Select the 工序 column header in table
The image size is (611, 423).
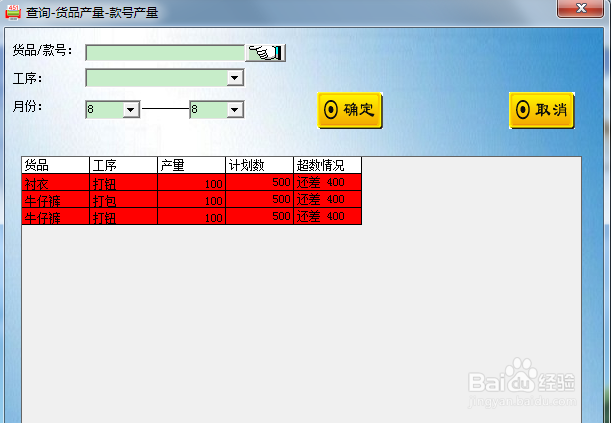124,165
